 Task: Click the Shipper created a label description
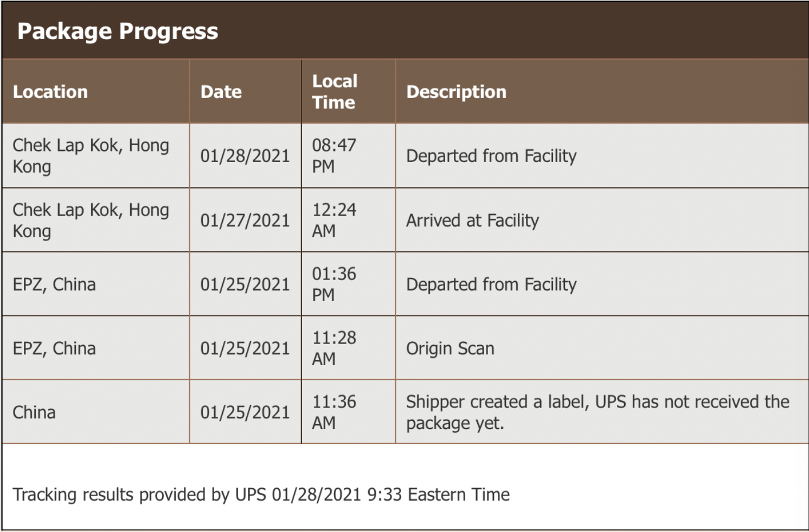[x=598, y=412]
